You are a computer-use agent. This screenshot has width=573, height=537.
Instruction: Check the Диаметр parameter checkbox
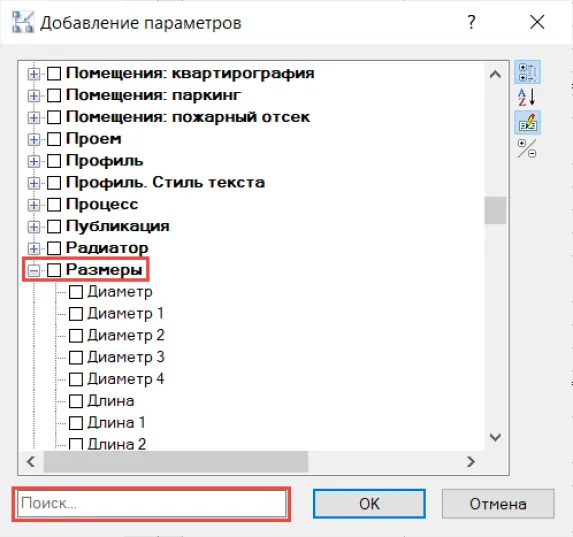[x=76, y=292]
